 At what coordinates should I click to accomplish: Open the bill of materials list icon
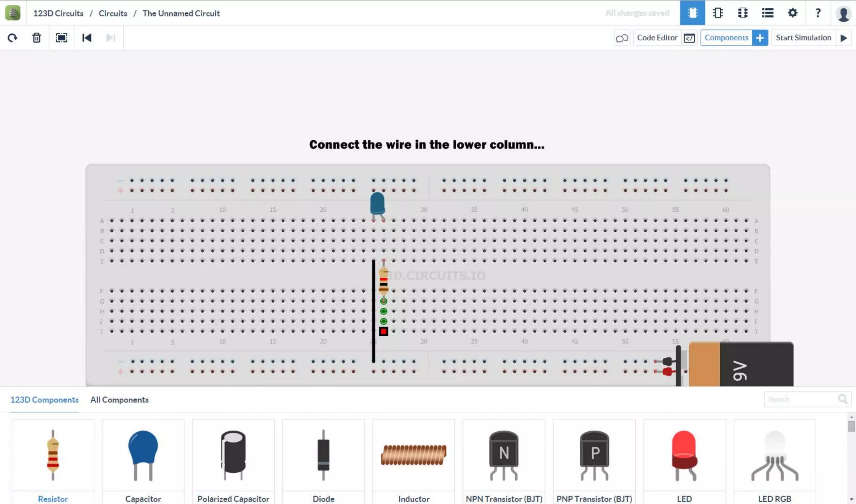tap(767, 13)
